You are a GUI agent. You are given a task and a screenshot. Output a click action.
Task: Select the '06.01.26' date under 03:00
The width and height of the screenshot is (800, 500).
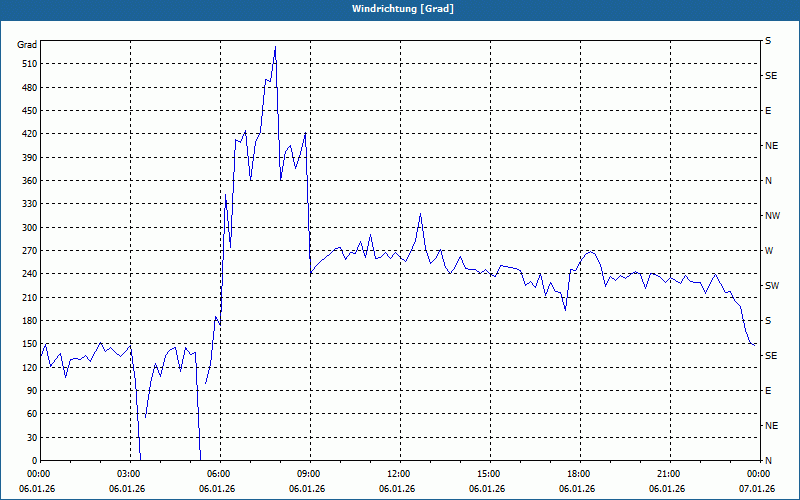[x=127, y=489]
